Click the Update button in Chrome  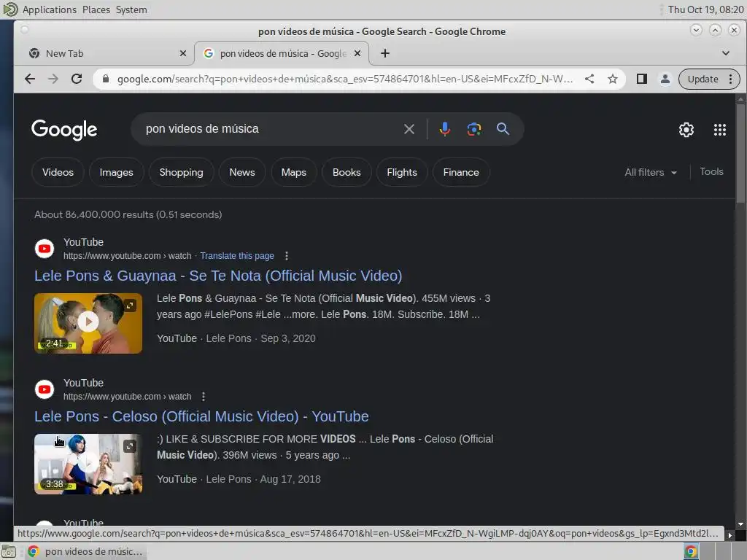pos(703,79)
